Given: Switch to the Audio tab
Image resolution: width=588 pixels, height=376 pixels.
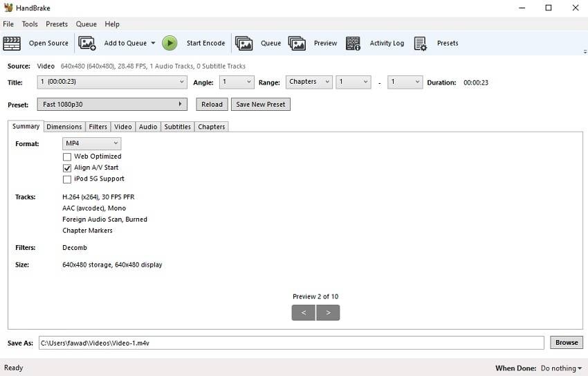Looking at the screenshot, I should coord(148,127).
